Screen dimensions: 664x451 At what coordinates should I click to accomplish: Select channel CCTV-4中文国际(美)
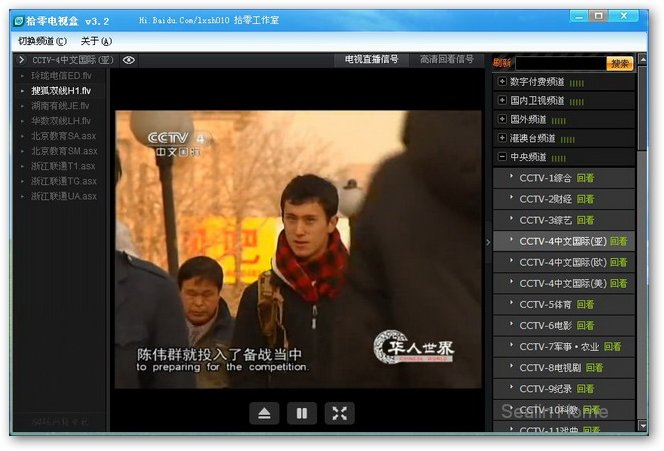(563, 283)
